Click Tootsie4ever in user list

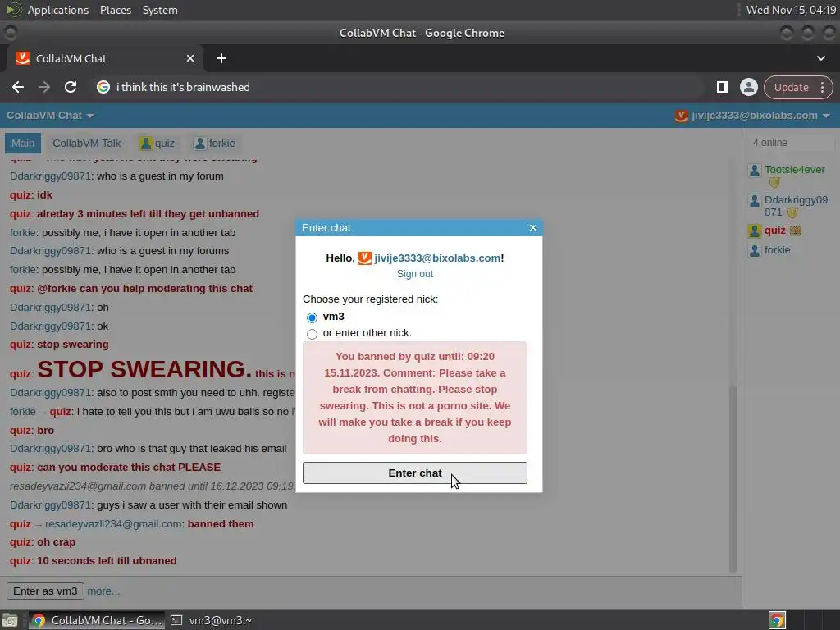tap(794, 170)
